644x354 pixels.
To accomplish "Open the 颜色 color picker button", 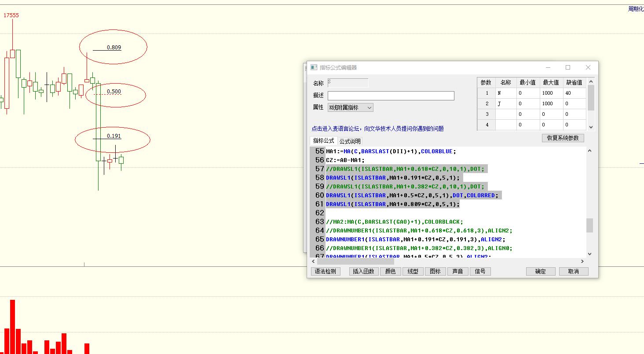I will click(390, 271).
